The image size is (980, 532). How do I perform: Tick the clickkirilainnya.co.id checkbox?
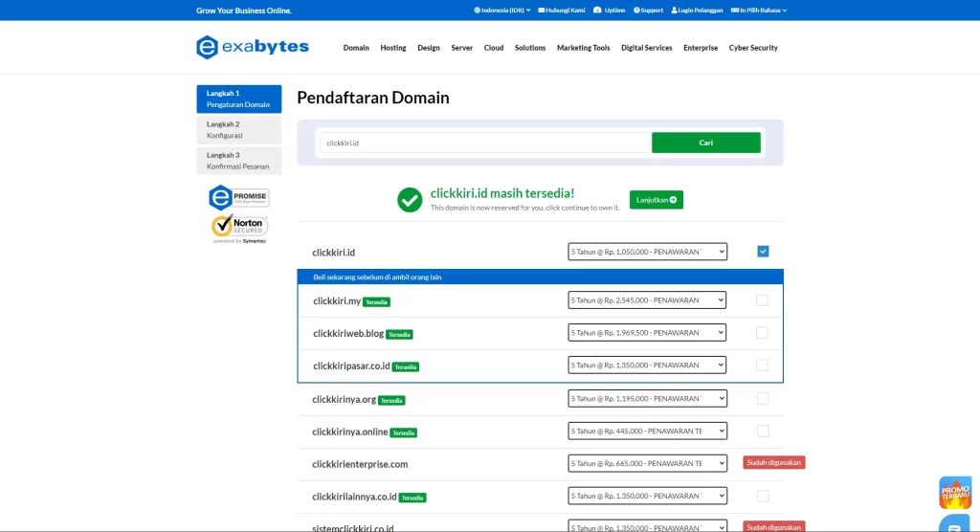763,496
